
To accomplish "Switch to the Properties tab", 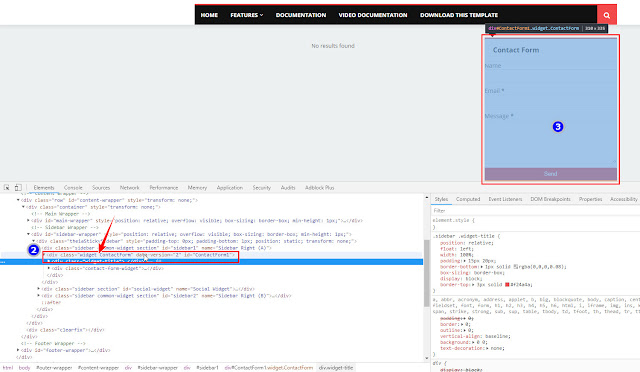I will (590, 199).
